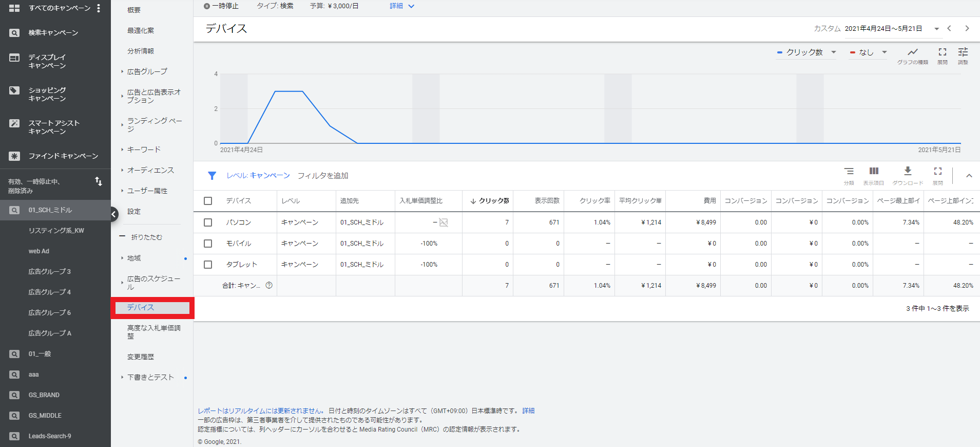Screen dimensions: 980x447
Task: Open the クリック数 metric dropdown
Action: click(x=806, y=52)
